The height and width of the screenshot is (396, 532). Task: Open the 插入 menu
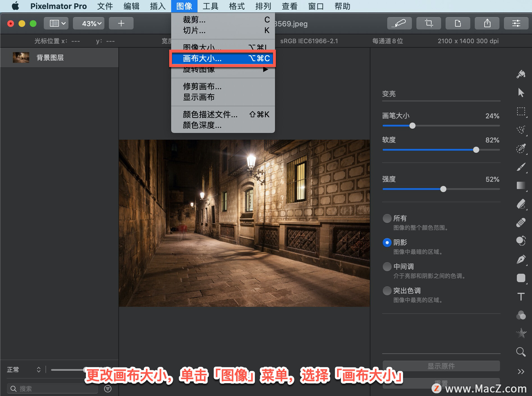click(x=158, y=6)
